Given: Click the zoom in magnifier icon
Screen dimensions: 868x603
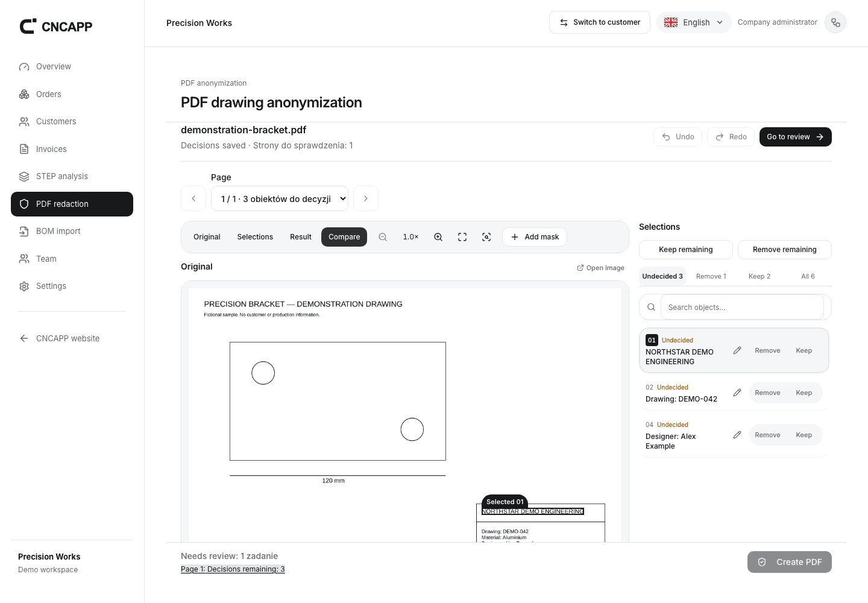Looking at the screenshot, I should point(438,237).
